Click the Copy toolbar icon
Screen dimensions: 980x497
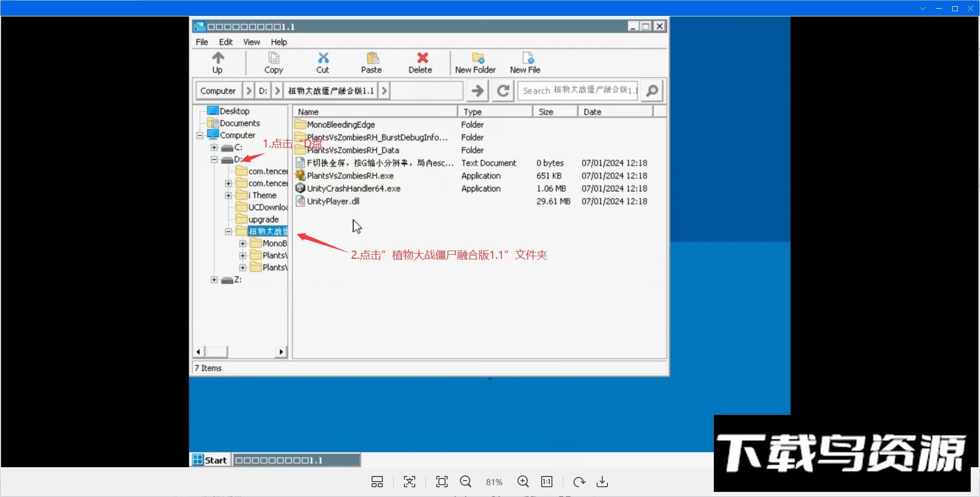coord(273,63)
